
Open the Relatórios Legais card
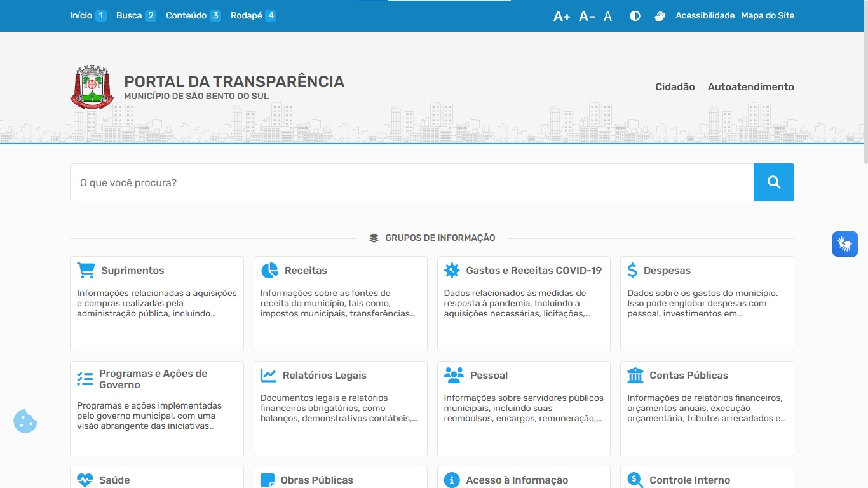[x=340, y=408]
